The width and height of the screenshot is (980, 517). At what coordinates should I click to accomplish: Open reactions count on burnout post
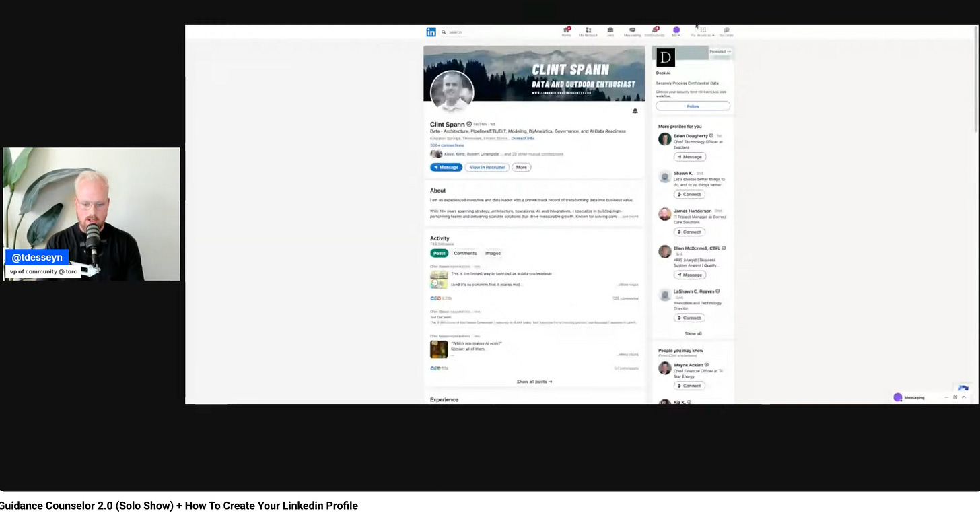[x=441, y=298]
